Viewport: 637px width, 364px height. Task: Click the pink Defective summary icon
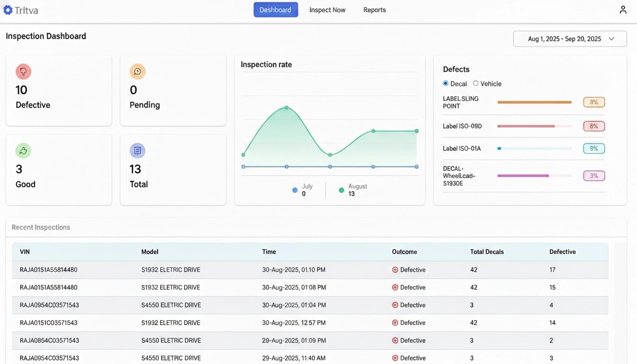pos(23,71)
